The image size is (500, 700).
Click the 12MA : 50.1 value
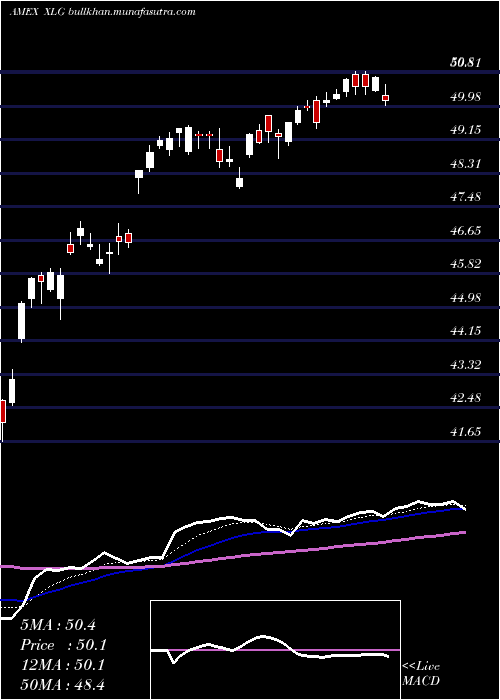tap(62, 665)
